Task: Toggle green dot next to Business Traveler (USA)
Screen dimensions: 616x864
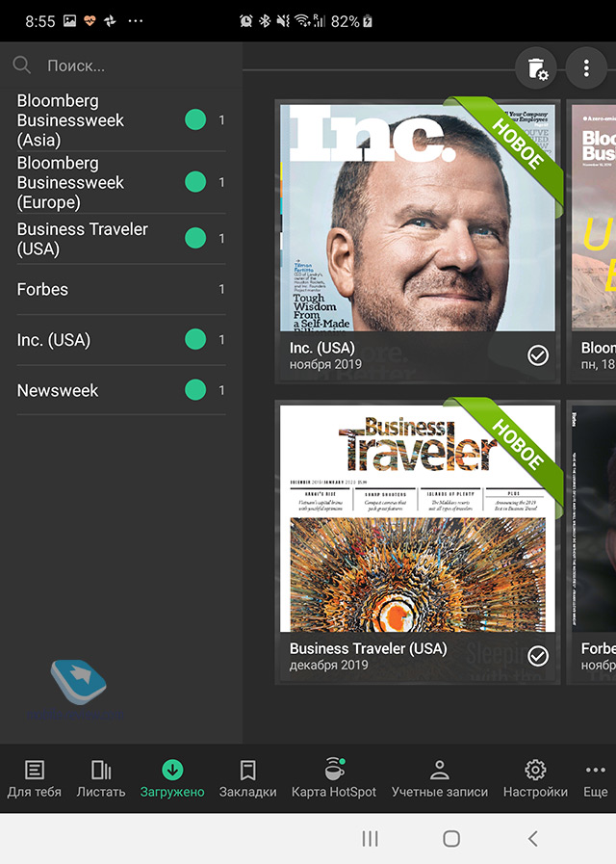Action: click(x=195, y=239)
